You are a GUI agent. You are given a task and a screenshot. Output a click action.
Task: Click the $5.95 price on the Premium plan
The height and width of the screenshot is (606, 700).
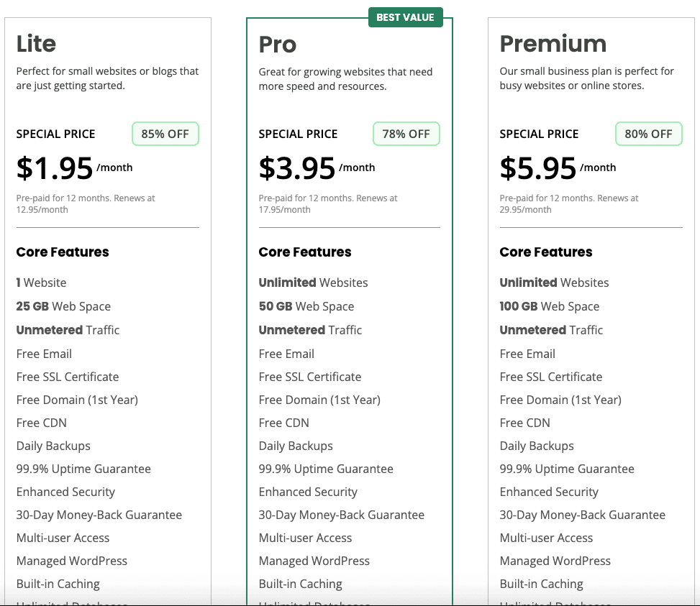538,168
